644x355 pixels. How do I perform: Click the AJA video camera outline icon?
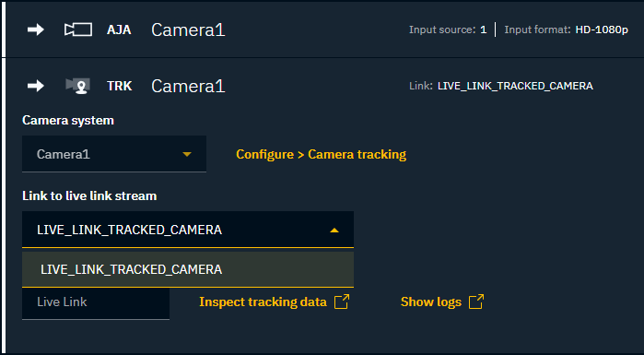[78, 30]
